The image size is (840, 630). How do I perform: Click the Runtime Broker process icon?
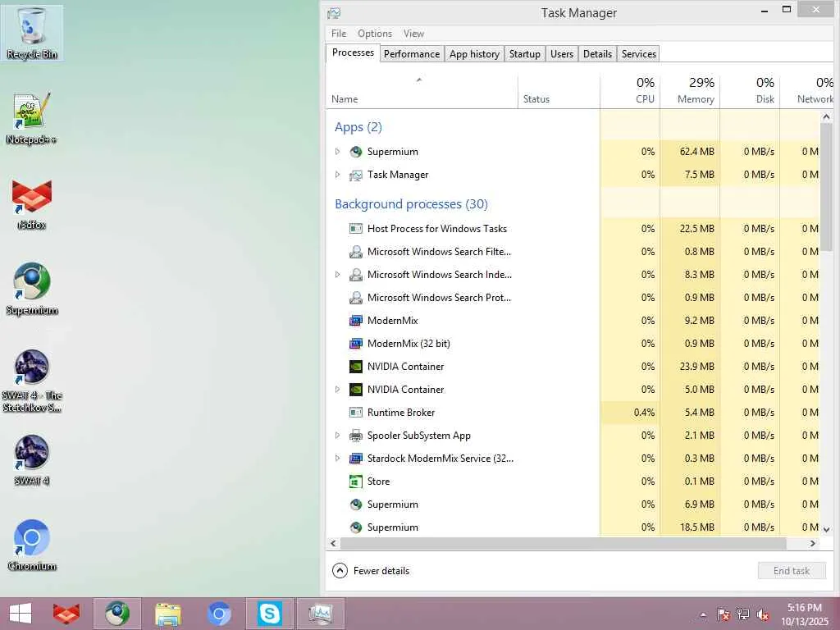356,413
